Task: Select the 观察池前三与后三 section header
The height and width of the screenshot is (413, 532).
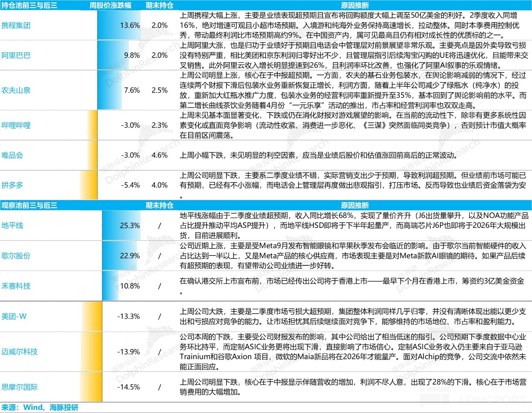Action: point(29,205)
